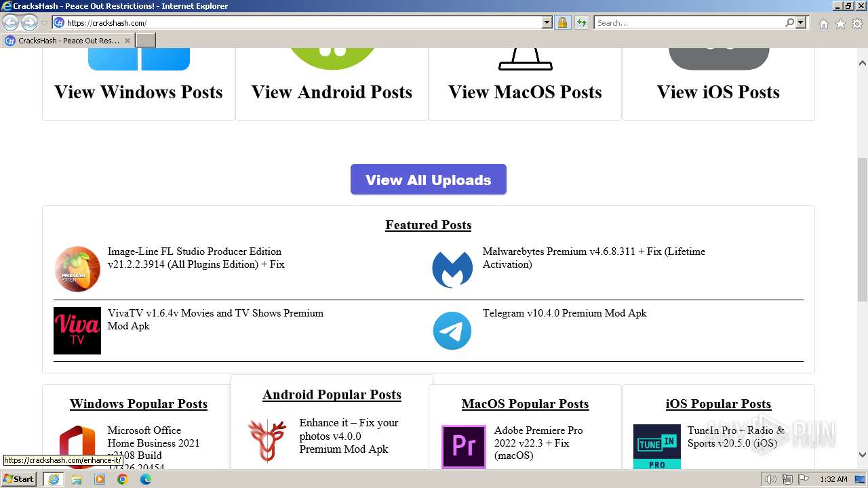Click the MacOS Popular Posts heading
This screenshot has height=488, width=868.
[x=526, y=404]
